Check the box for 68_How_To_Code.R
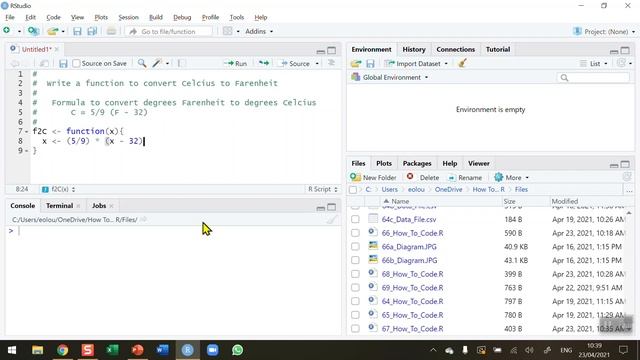Screen dimensions: 640x360 tap(356, 274)
